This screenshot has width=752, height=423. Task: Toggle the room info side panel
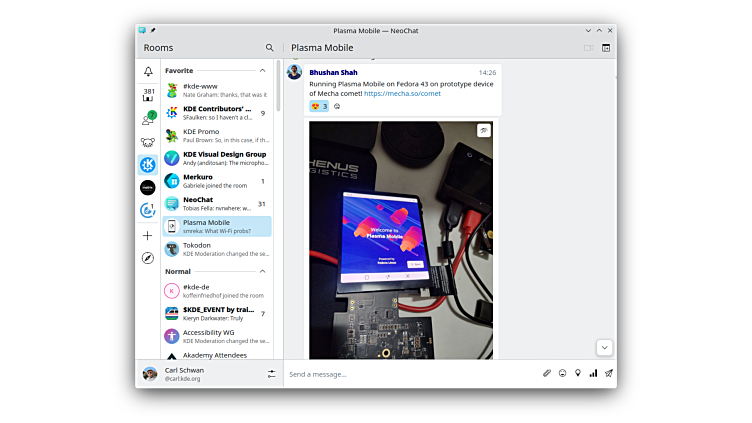[606, 48]
